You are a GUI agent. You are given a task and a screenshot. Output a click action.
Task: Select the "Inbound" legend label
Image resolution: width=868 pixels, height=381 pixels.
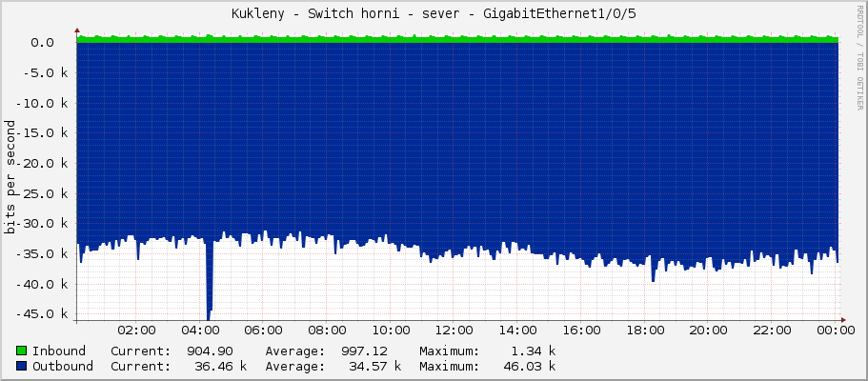pyautogui.click(x=59, y=351)
